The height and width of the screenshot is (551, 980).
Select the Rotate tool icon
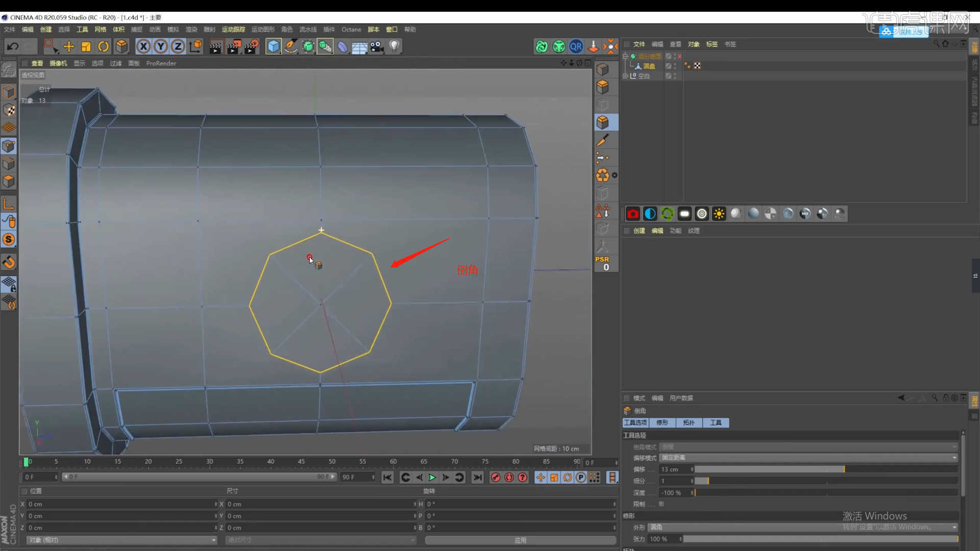coord(103,47)
